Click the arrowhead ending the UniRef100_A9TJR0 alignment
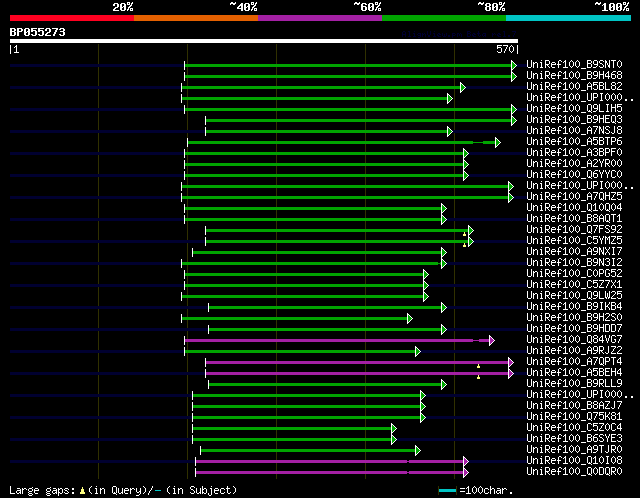The image size is (640, 498). (418, 451)
